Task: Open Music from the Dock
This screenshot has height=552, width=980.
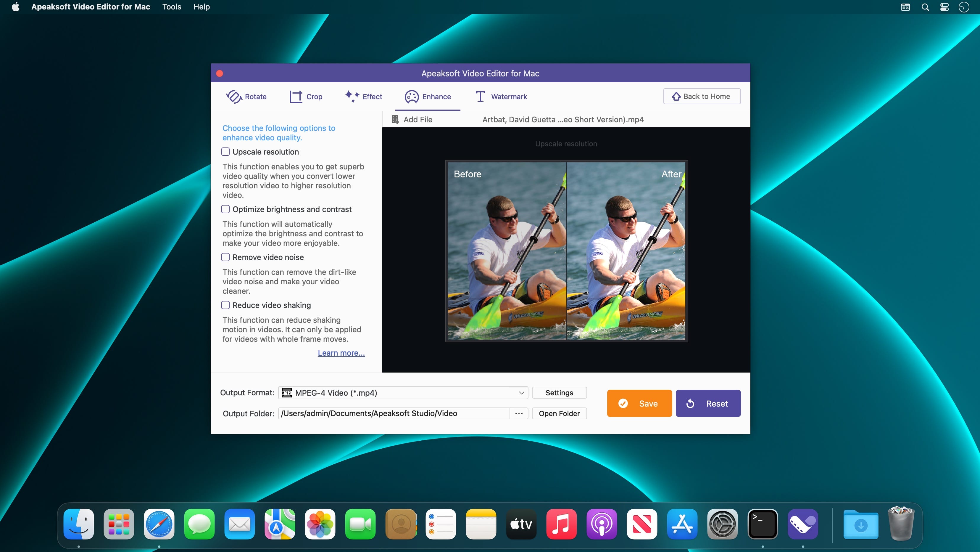Action: (562, 524)
